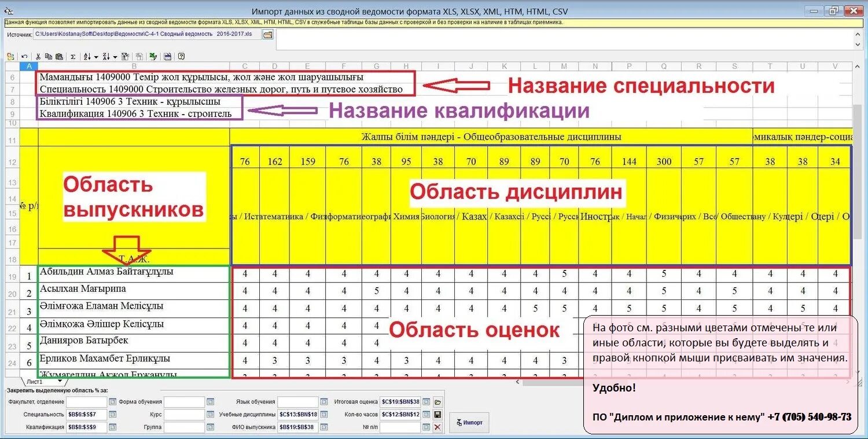Expand the ascending sort dropdown arrow
This screenshot has height=439, width=868.
click(x=95, y=56)
